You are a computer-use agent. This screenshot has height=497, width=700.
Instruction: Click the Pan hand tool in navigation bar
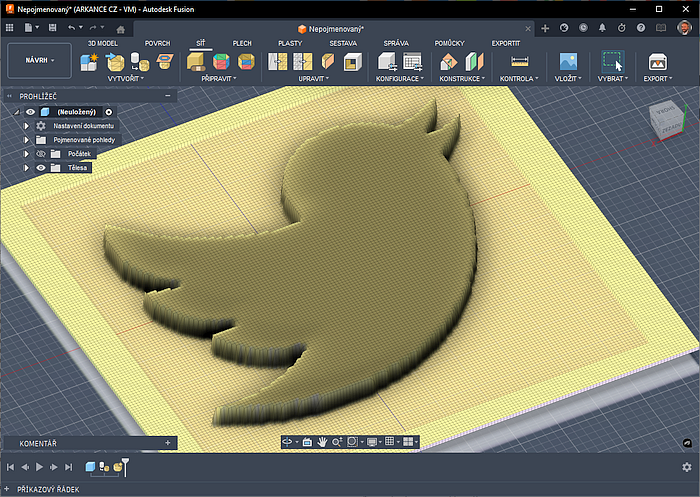[x=322, y=441]
